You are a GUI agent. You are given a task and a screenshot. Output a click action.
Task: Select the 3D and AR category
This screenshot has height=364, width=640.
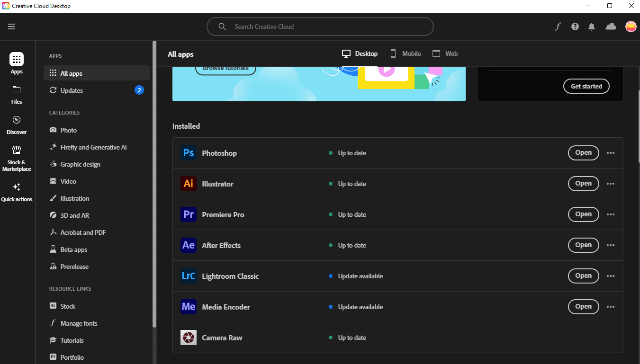click(x=97, y=215)
